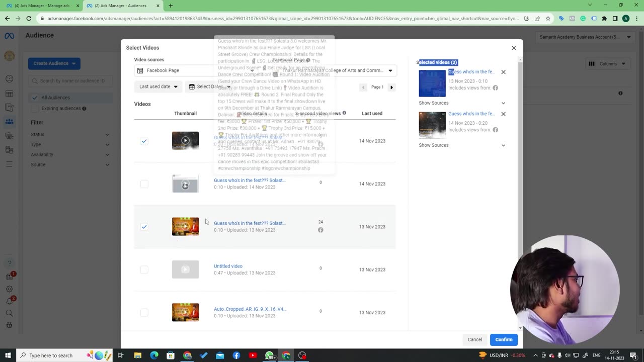Open the Facebook Page video source dropdown
The width and height of the screenshot is (644, 362).
[x=196, y=70]
